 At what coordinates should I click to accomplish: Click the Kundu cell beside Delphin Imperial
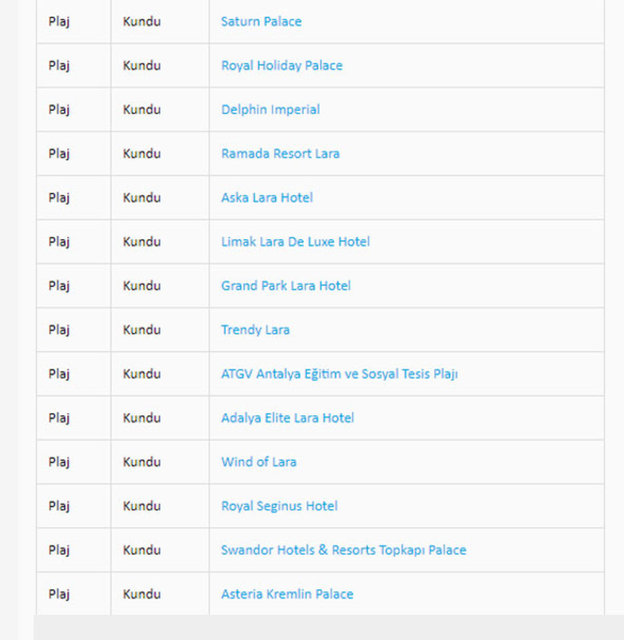click(141, 110)
